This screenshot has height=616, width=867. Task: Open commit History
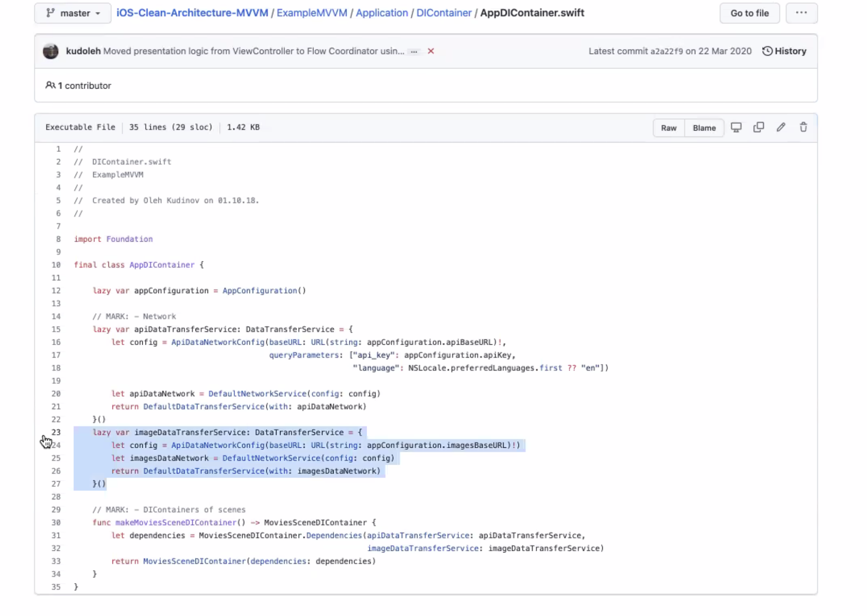[784, 51]
